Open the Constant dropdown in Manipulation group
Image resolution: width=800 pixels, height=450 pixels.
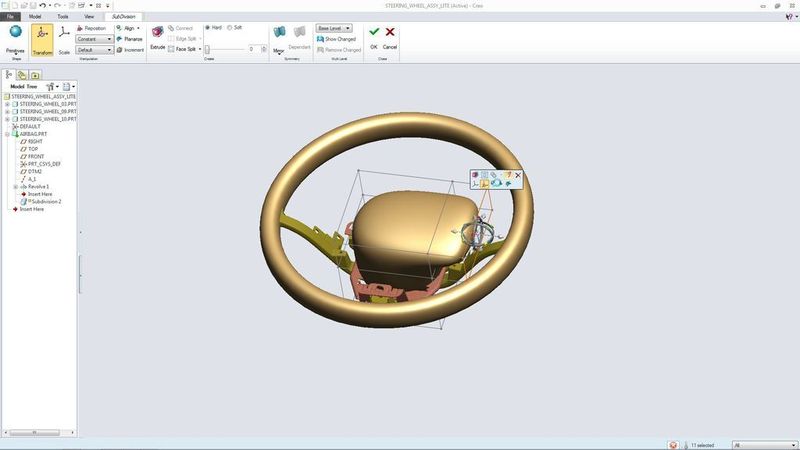[94, 39]
